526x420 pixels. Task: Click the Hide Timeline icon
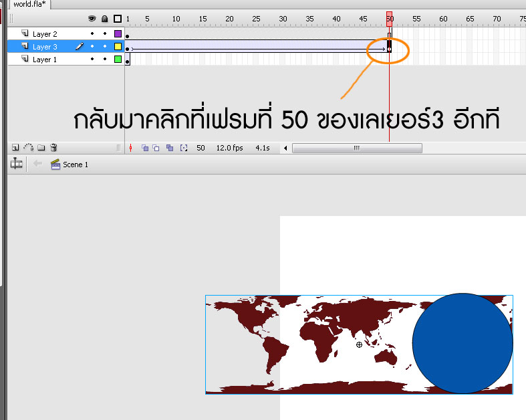(17, 164)
